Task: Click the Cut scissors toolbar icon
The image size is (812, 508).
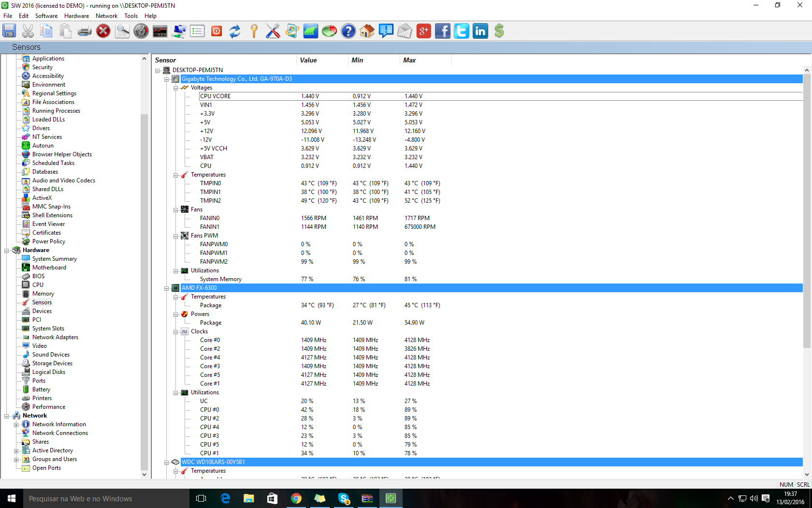Action: (x=28, y=31)
